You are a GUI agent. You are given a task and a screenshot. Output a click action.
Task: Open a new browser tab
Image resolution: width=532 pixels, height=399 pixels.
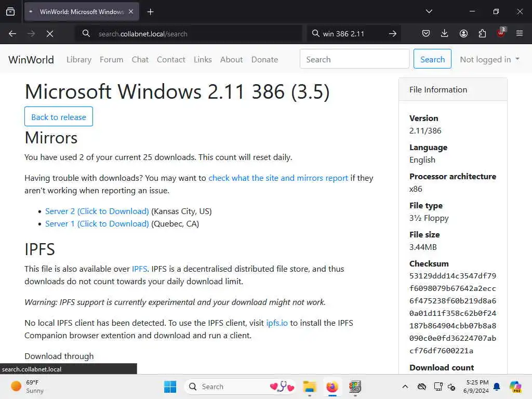click(x=150, y=12)
